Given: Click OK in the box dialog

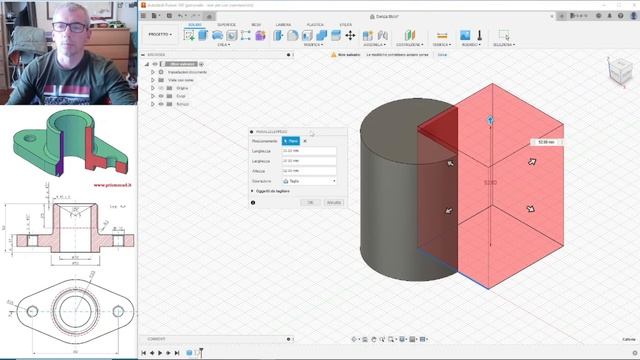Looking at the screenshot, I should 310,202.
